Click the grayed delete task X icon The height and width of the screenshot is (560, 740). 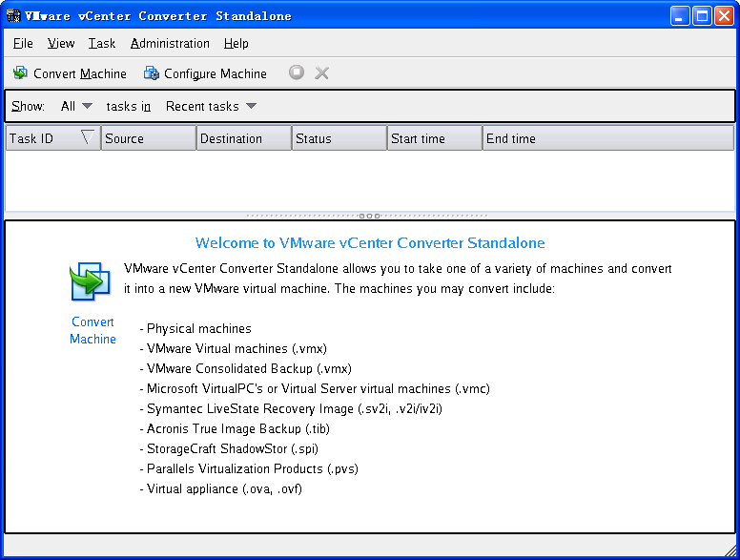pos(322,73)
